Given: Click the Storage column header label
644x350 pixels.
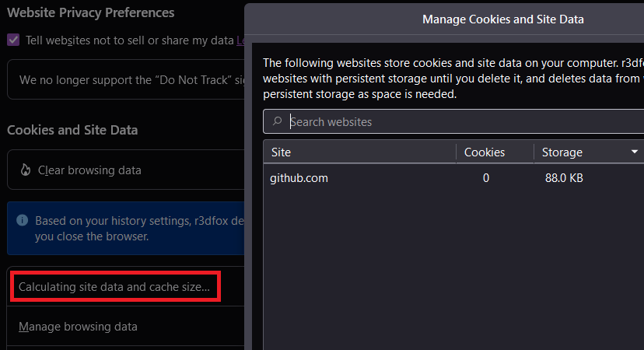Looking at the screenshot, I should click(562, 152).
